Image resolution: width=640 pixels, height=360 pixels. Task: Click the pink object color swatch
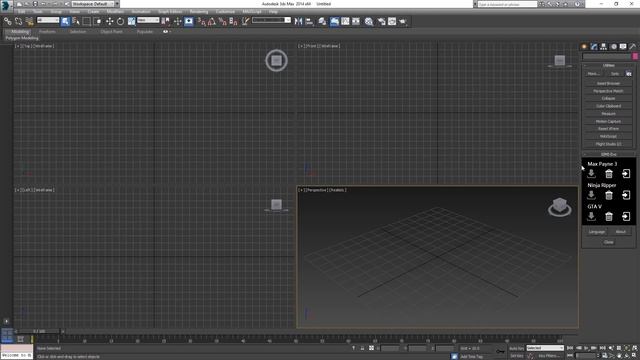pos(635,57)
